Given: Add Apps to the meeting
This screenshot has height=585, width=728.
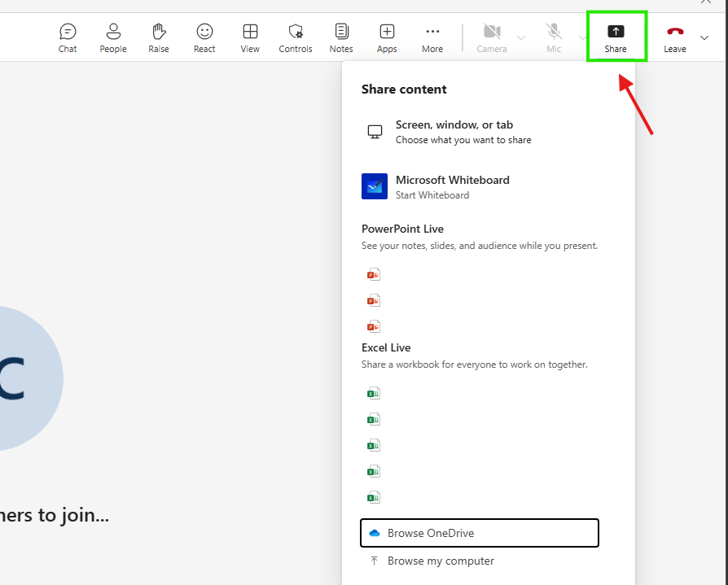Looking at the screenshot, I should 387,38.
